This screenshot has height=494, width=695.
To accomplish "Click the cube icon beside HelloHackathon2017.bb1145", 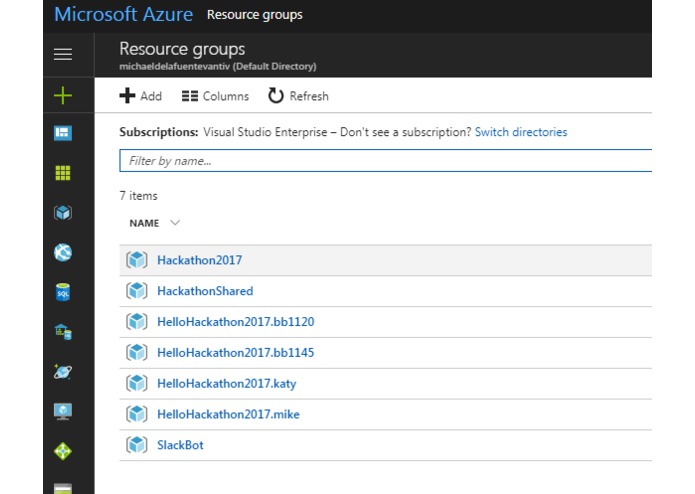I will coord(137,353).
